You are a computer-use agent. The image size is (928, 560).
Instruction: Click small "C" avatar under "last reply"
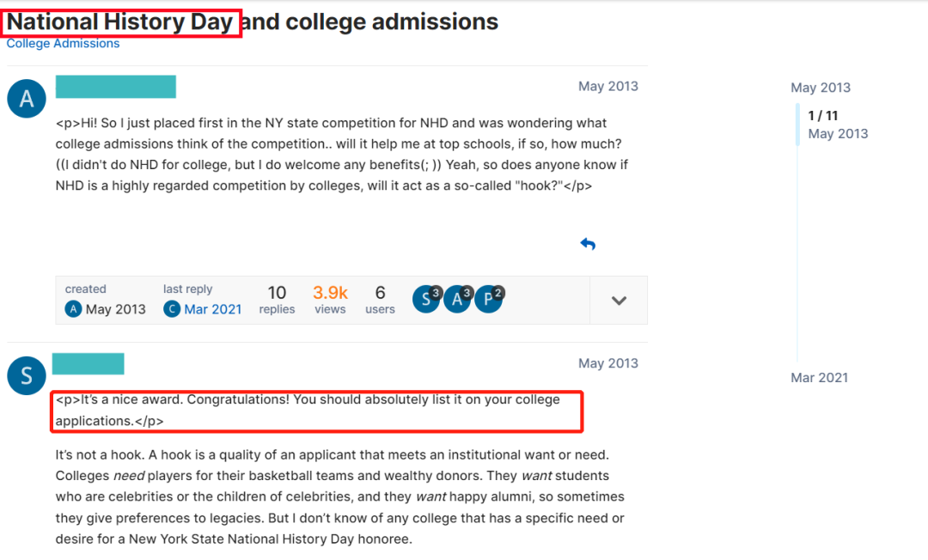(172, 309)
